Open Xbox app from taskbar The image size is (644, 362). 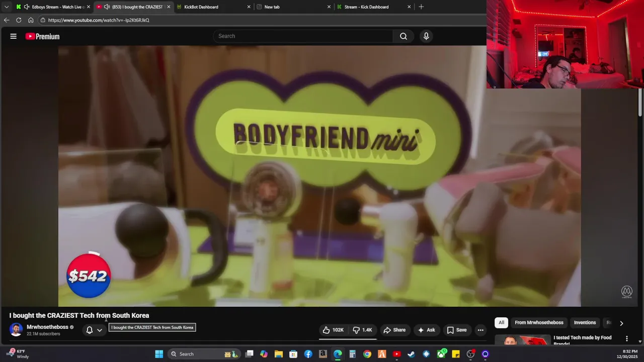[441, 354]
